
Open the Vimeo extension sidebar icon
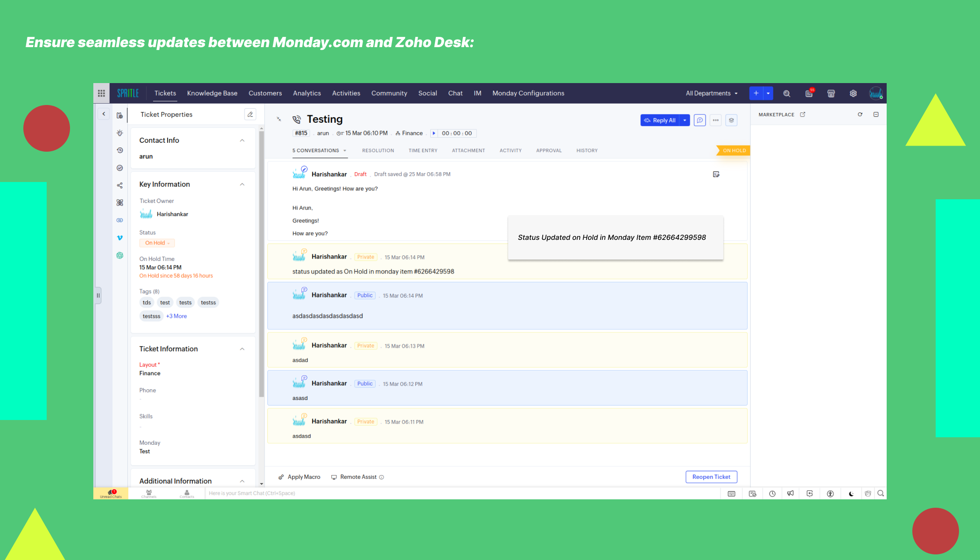(120, 238)
